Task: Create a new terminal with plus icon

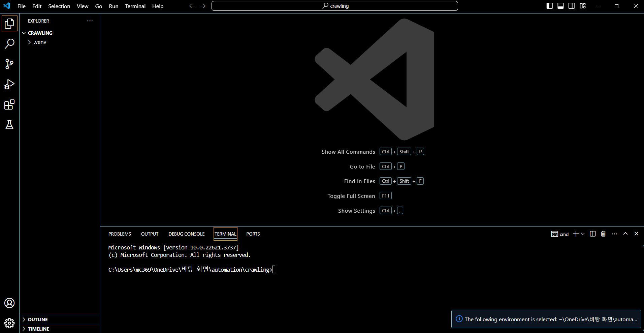Action: point(576,234)
